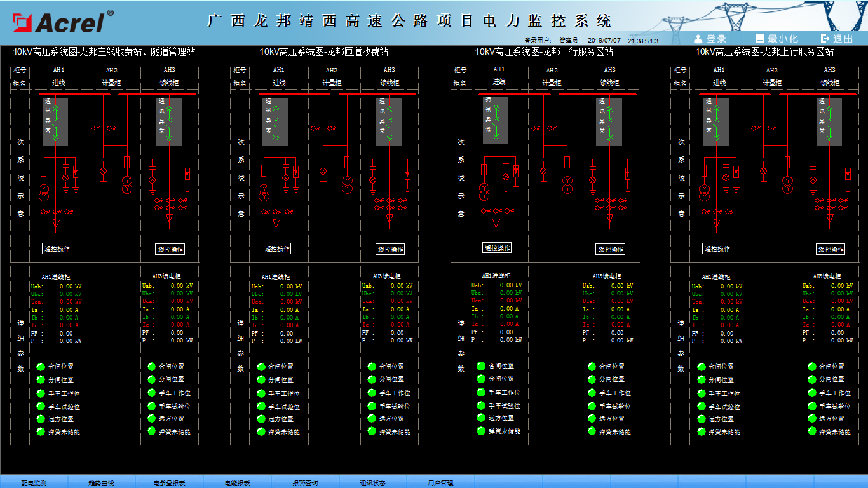Switch to the 趋势曲线 tab
Viewport: 868px width, 488px height.
pos(102,483)
